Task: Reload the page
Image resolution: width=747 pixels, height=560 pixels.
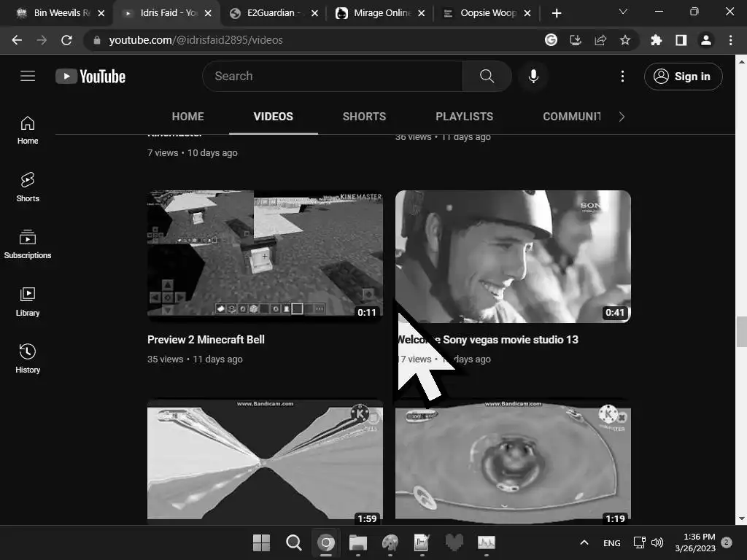Action: (x=66, y=40)
